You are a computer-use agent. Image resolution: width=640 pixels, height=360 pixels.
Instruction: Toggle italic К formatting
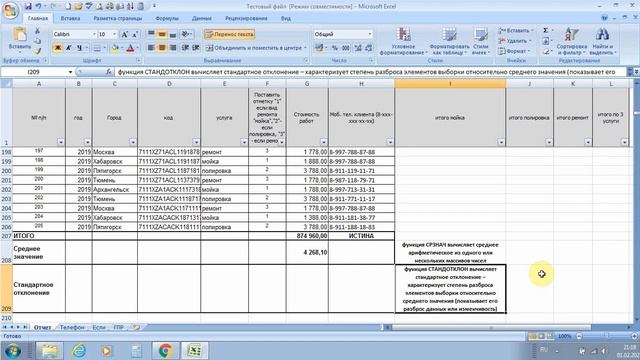[x=69, y=48]
